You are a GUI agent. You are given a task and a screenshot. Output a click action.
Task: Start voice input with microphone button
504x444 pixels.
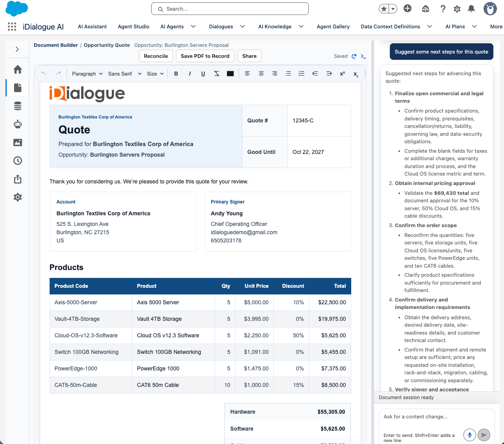pyautogui.click(x=469, y=435)
